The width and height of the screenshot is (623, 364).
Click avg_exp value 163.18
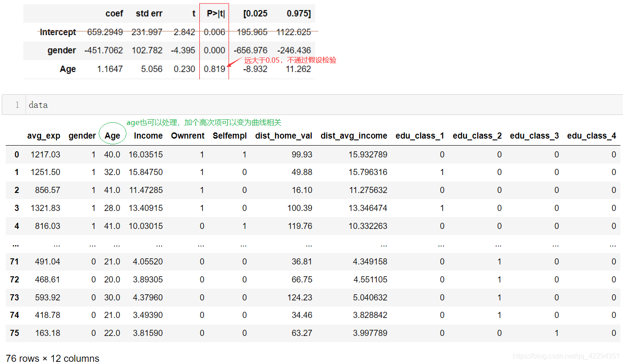48,333
